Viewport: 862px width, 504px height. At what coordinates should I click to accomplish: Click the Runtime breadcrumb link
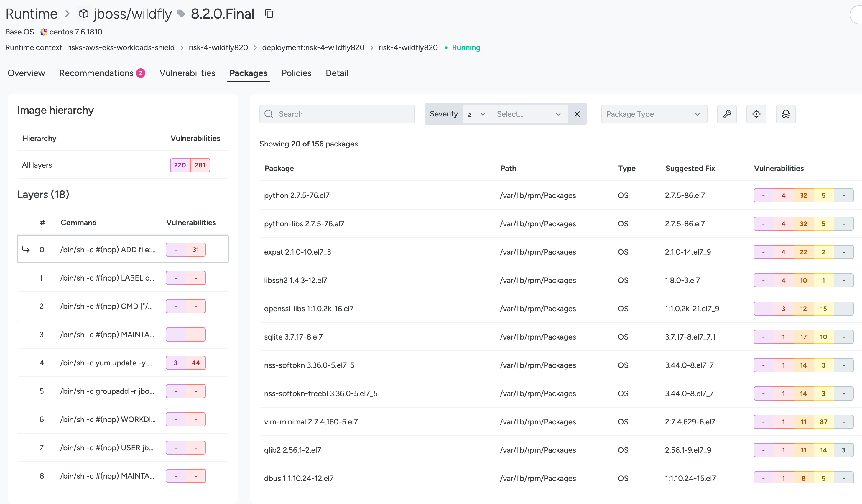tap(32, 14)
